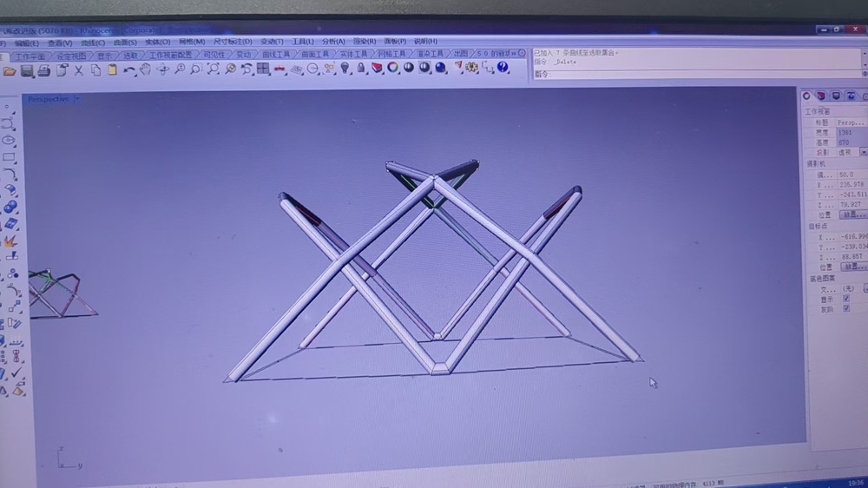The width and height of the screenshot is (868, 488).
Task: Open the 渲染(R) menu
Action: pos(365,41)
